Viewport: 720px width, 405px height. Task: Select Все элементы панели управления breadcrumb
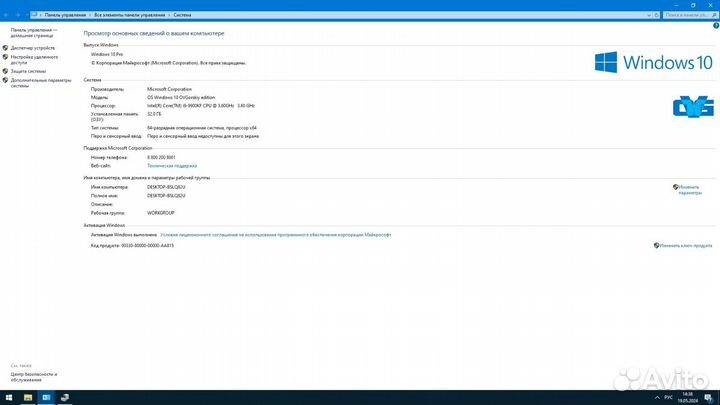[x=132, y=16]
